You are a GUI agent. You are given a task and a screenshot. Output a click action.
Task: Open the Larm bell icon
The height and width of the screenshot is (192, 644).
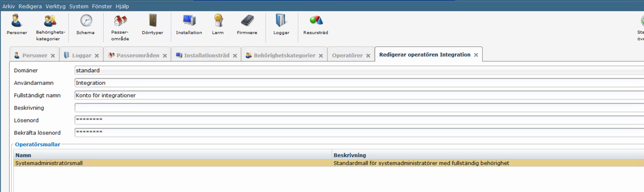(x=218, y=24)
